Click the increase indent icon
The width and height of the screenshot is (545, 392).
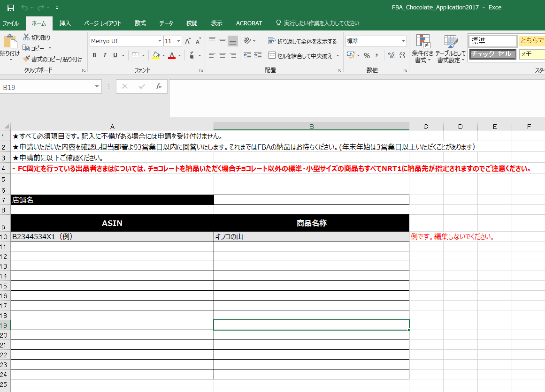257,55
